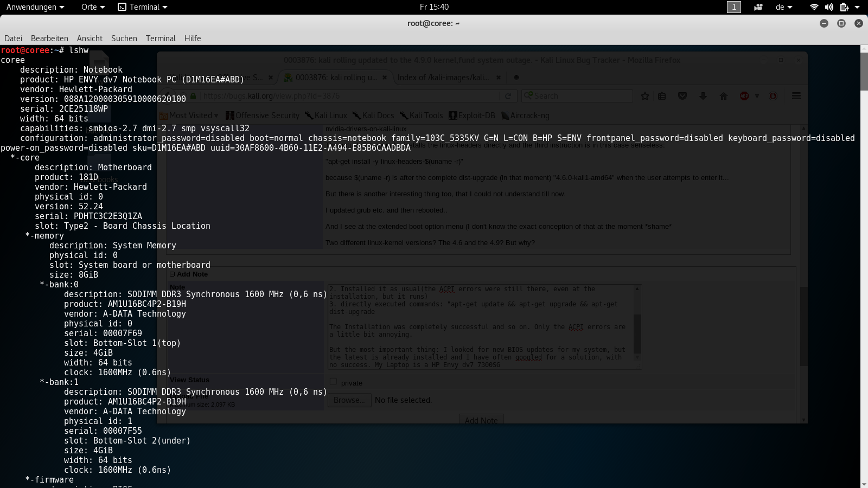Open the Terminal app menu in the top panel
This screenshot has width=868, height=488.
(143, 7)
